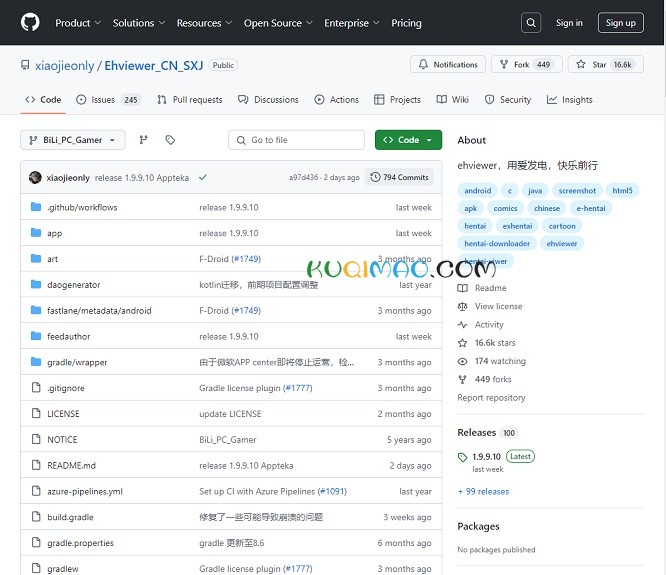This screenshot has width=666, height=575.
Task: Click the fork icon beside 449 forks
Action: 463,379
